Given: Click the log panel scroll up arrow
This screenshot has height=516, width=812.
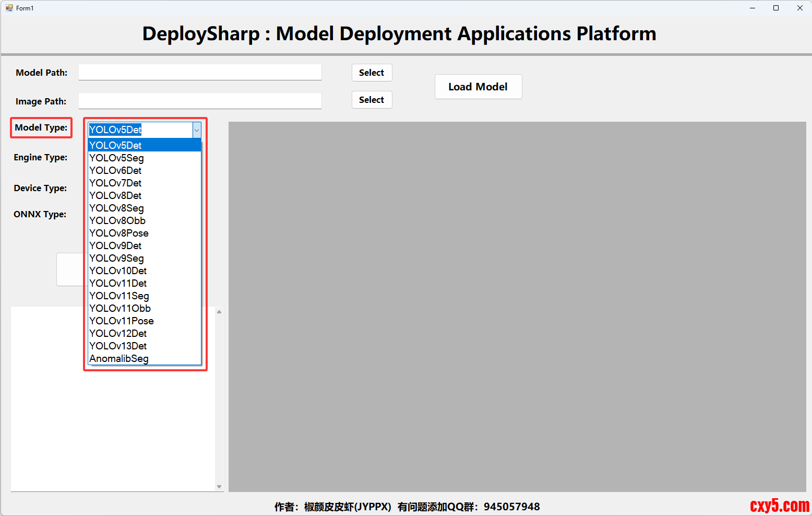Looking at the screenshot, I should pyautogui.click(x=219, y=312).
